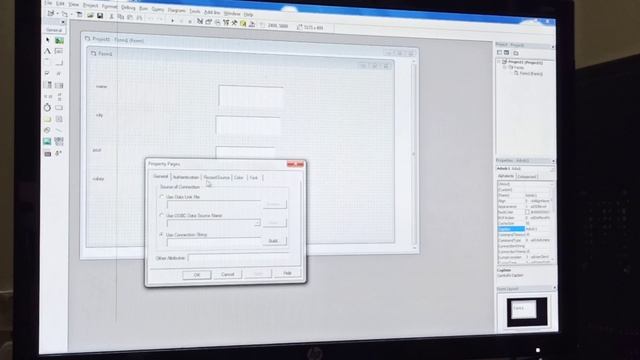
Task: Click the Toolbox toolbar icon
Action: 235,24
